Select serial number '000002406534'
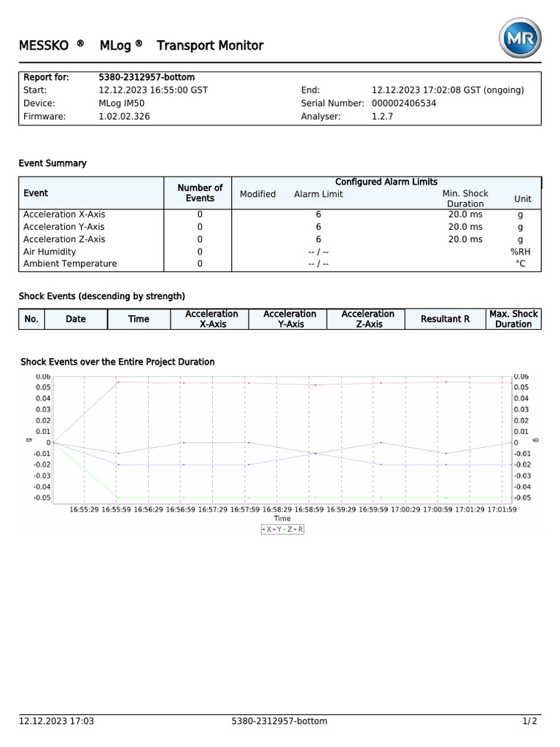Image resolution: width=560 pixels, height=747 pixels. coord(404,104)
